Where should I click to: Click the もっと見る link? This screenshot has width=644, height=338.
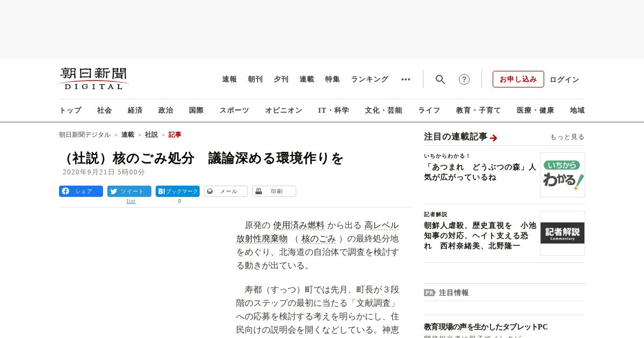567,137
